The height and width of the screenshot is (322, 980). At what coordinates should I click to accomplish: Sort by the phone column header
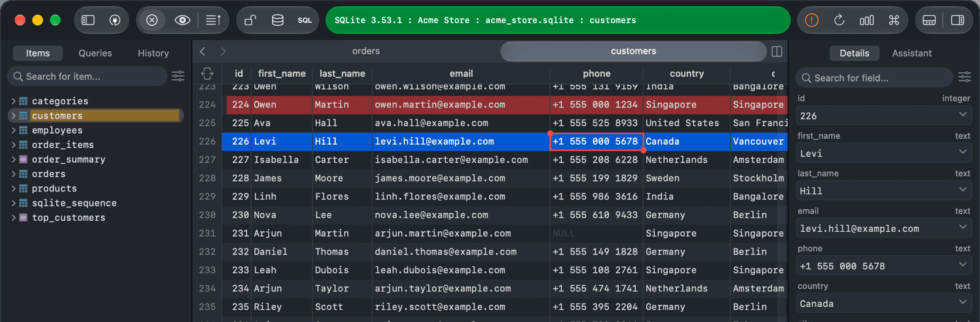tap(597, 74)
